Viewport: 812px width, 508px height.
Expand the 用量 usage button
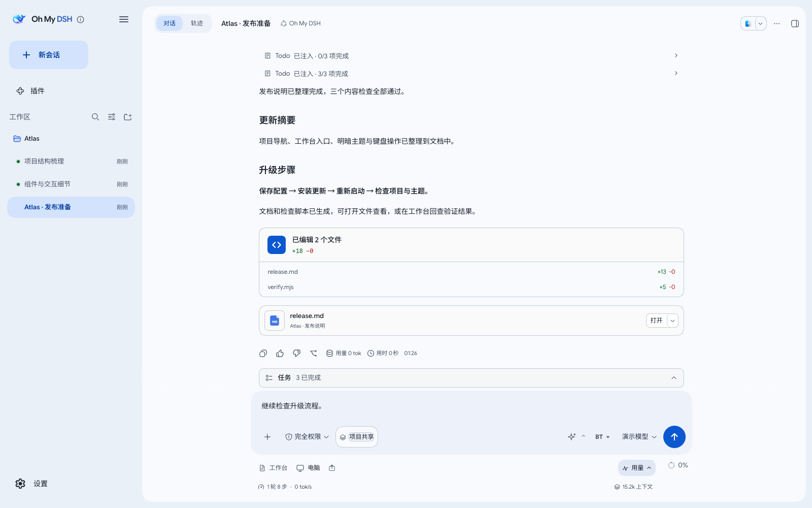coord(637,468)
